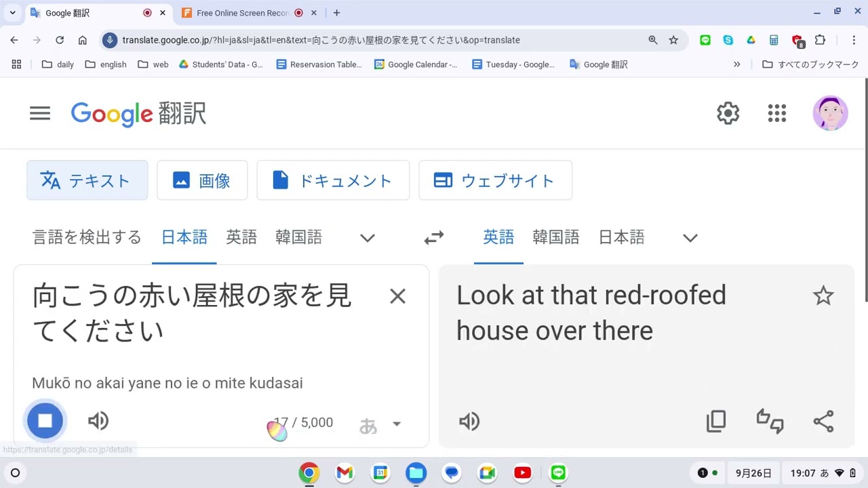Listen to the English translation
Image resolution: width=868 pixels, height=488 pixels.
pos(469,422)
